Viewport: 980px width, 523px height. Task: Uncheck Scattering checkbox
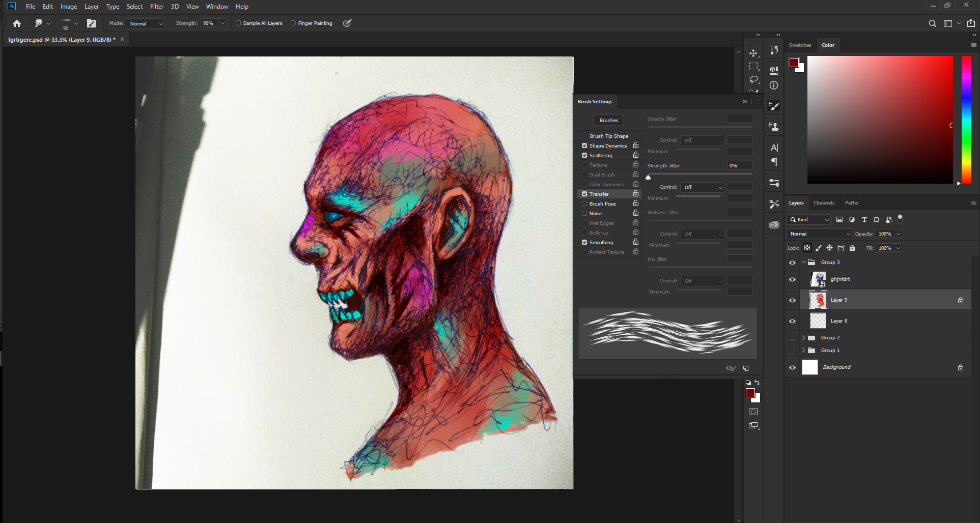[584, 156]
